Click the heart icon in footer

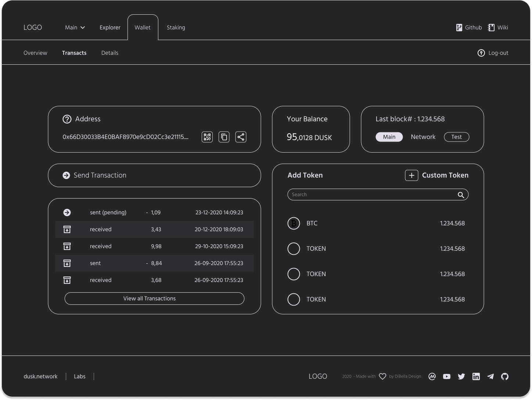coord(382,376)
